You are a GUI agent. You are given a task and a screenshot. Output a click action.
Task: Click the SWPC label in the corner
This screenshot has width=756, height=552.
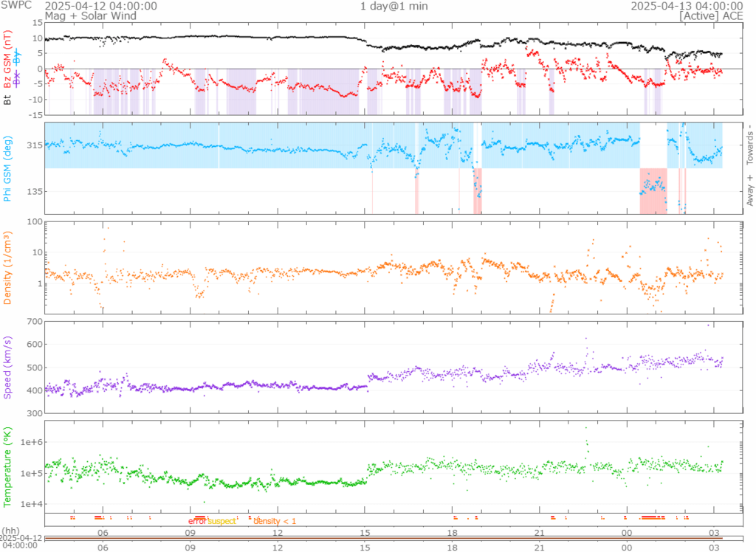18,6
